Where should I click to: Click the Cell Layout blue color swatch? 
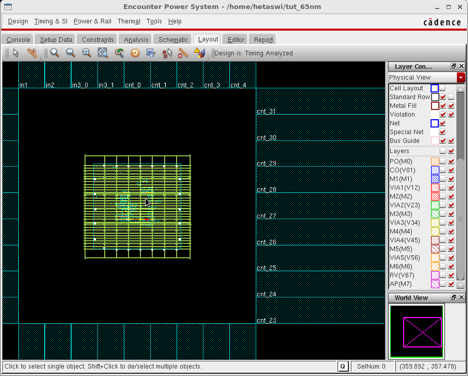(435, 88)
